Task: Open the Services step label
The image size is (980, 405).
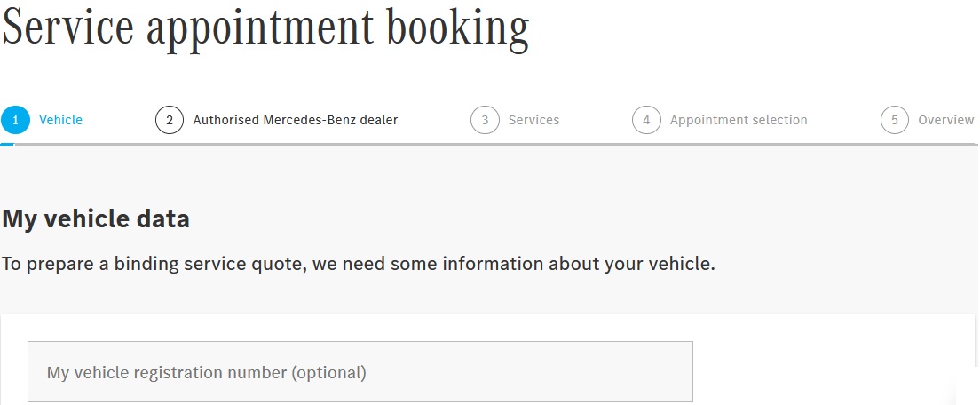Action: [533, 120]
